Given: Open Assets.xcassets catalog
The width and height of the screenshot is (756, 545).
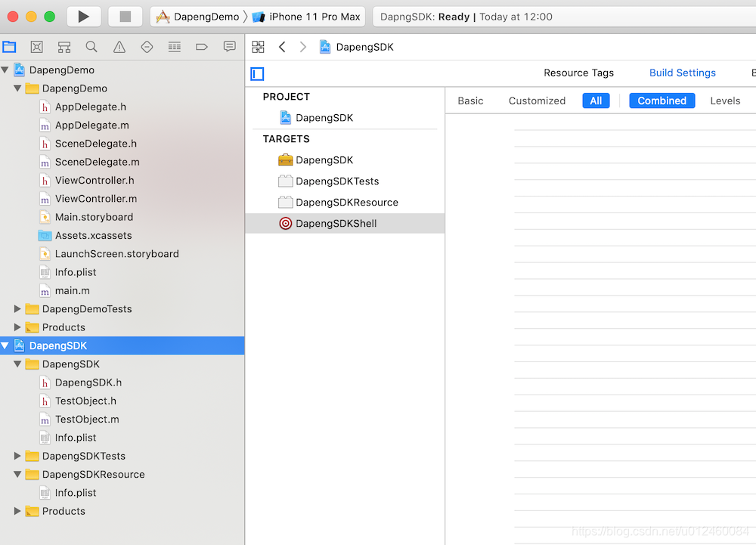Looking at the screenshot, I should click(93, 235).
